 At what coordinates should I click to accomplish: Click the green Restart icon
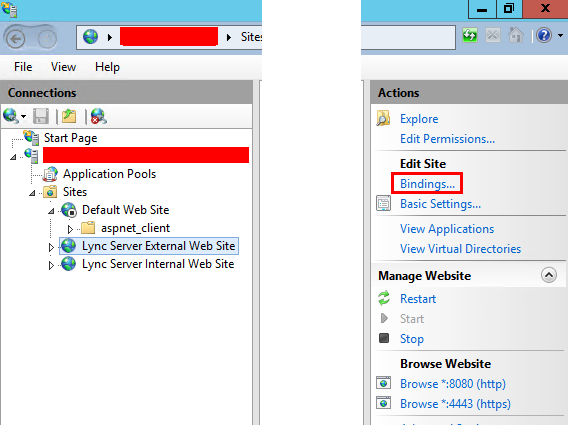[x=384, y=298]
